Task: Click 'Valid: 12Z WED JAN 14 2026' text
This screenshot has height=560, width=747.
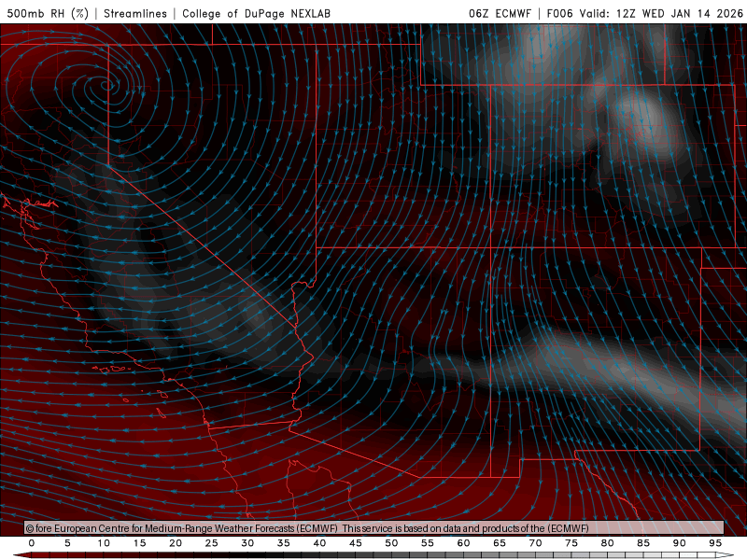Action: (661, 13)
